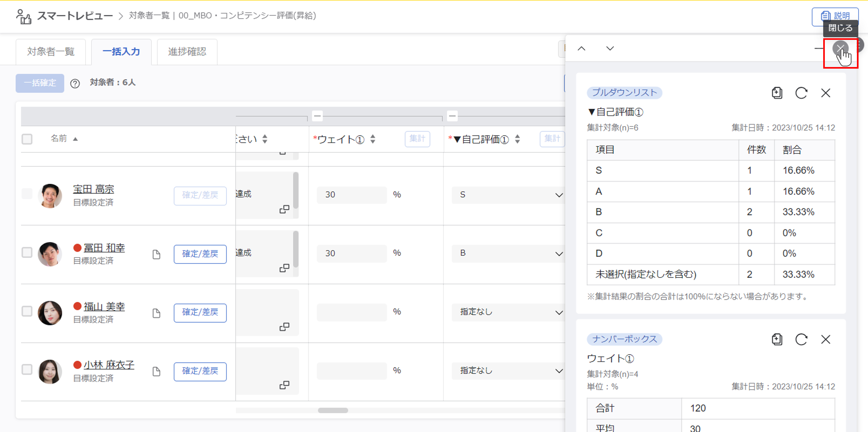
Task: Remove the プルダウンリスト aggregation card
Action: point(826,93)
